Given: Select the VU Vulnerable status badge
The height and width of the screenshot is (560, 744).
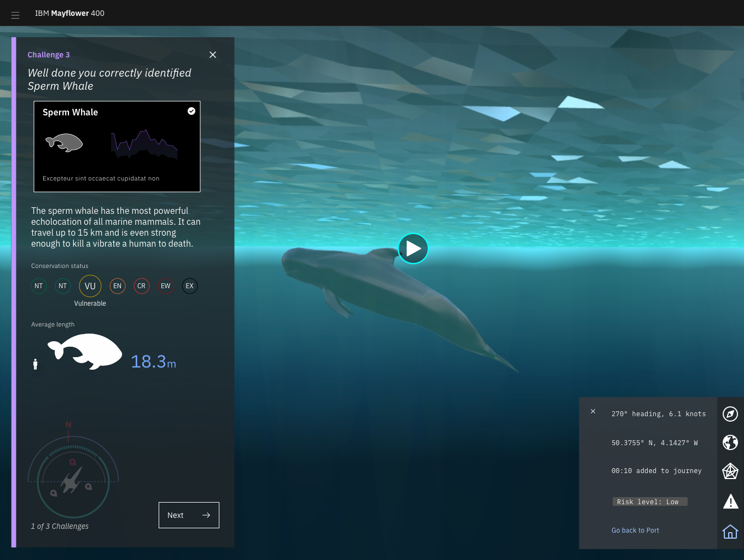Looking at the screenshot, I should click(90, 286).
